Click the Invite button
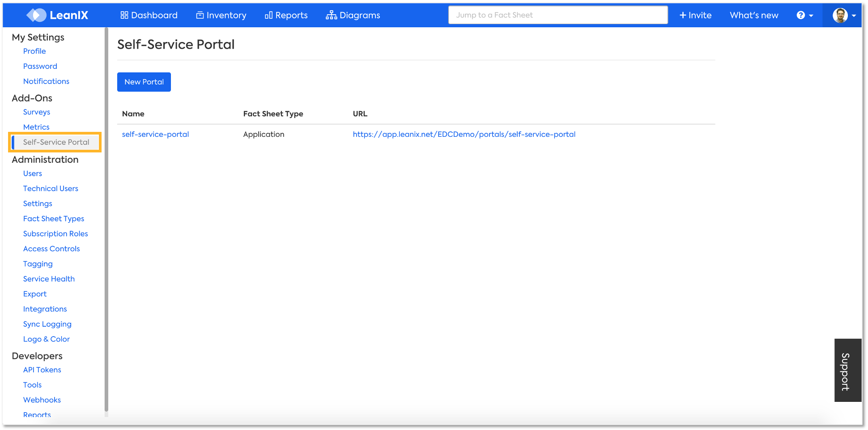 695,15
